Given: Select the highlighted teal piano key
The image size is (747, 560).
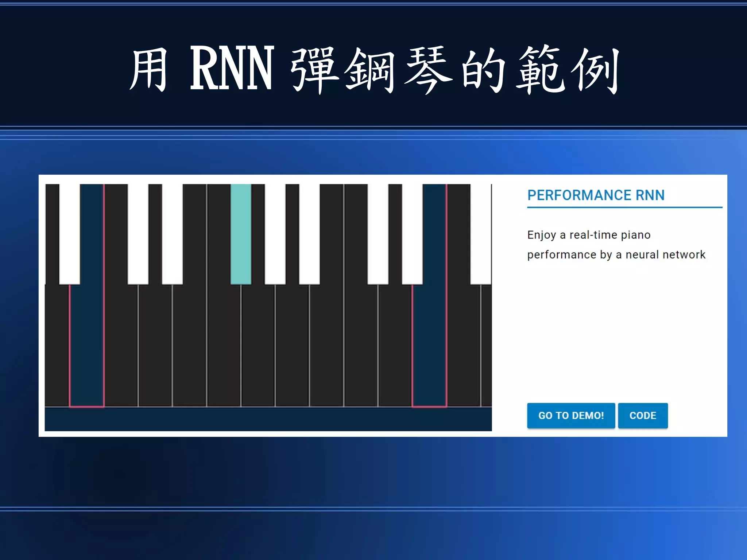Looking at the screenshot, I should (241, 234).
